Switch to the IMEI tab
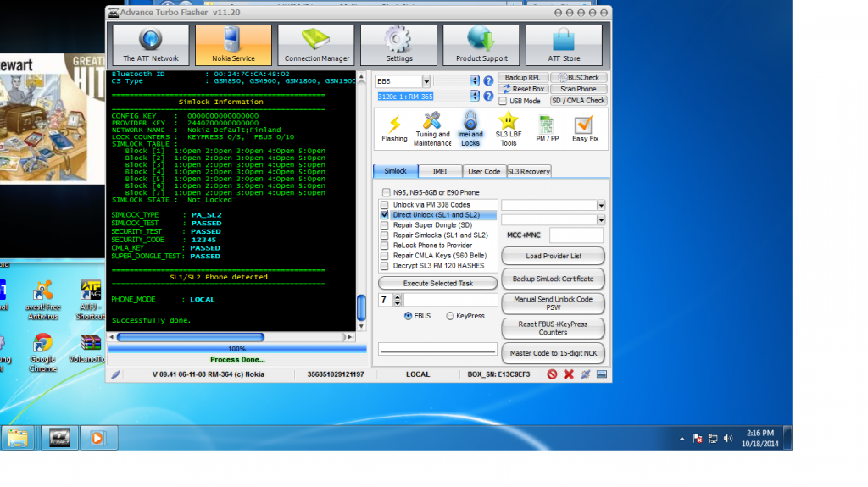 coord(441,171)
